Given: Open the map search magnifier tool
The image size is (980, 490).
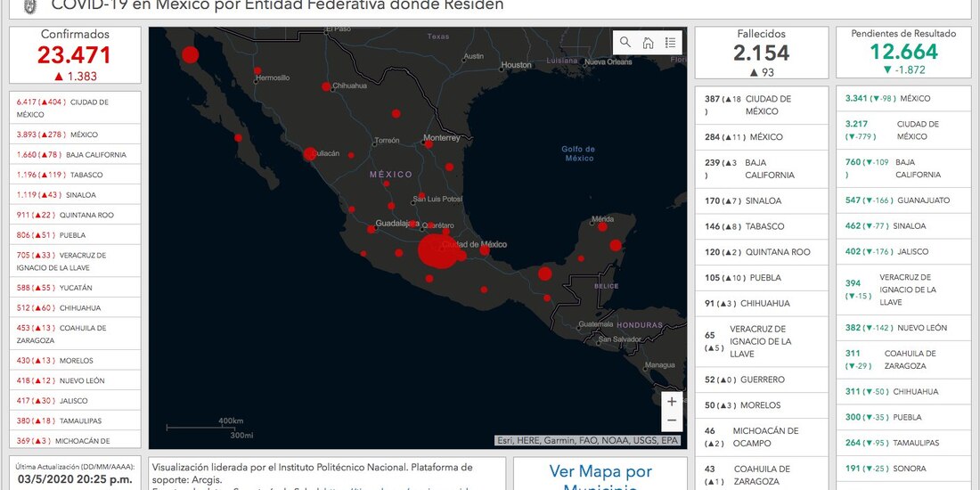Looking at the screenshot, I should point(625,43).
